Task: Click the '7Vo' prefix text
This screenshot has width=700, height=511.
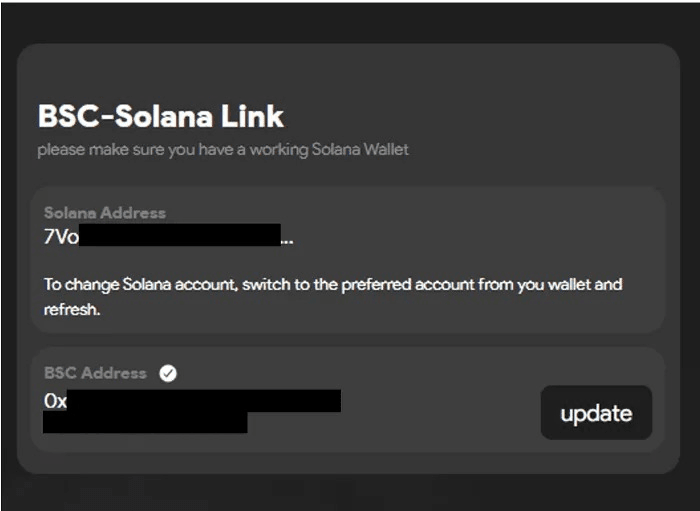Action: click(x=61, y=238)
